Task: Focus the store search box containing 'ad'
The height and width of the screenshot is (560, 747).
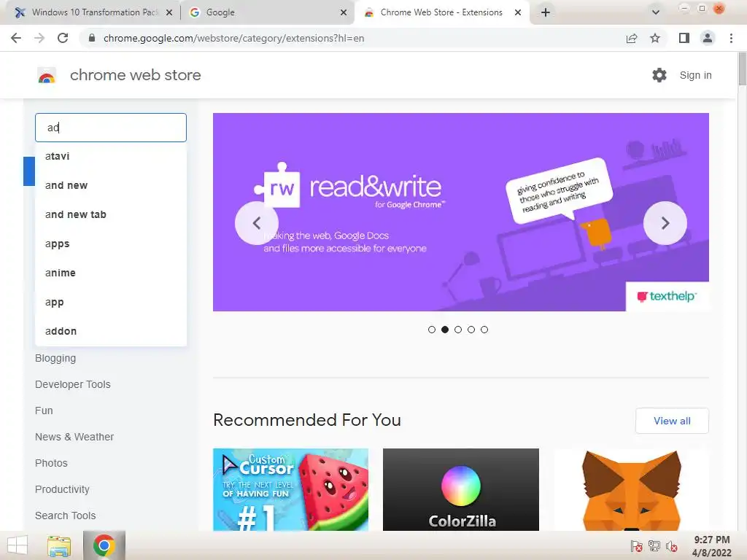Action: pos(111,128)
